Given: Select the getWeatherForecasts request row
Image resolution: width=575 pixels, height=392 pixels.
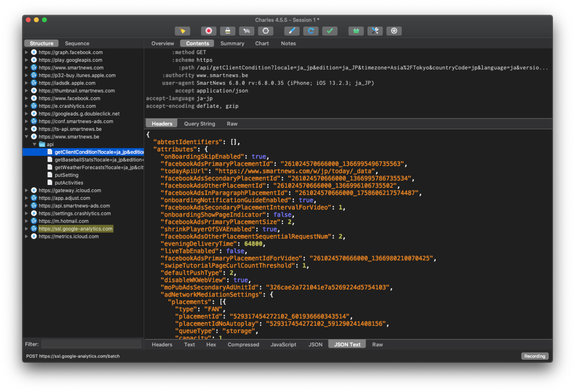Looking at the screenshot, I should tap(83, 167).
